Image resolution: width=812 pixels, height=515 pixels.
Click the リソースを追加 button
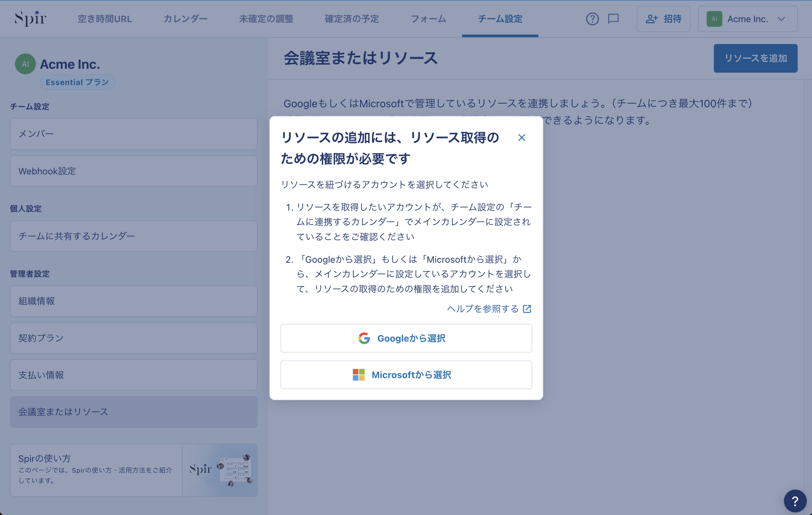pyautogui.click(x=755, y=58)
